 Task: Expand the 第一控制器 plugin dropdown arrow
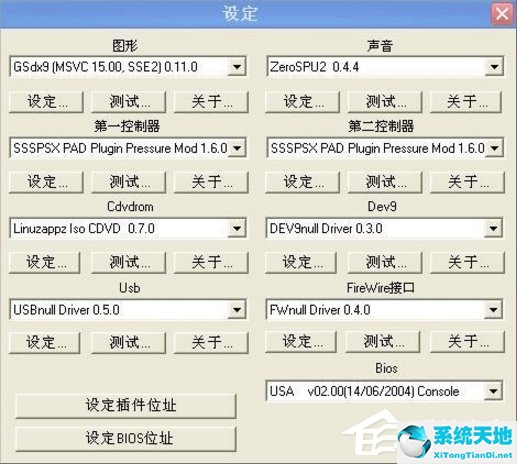(x=237, y=147)
